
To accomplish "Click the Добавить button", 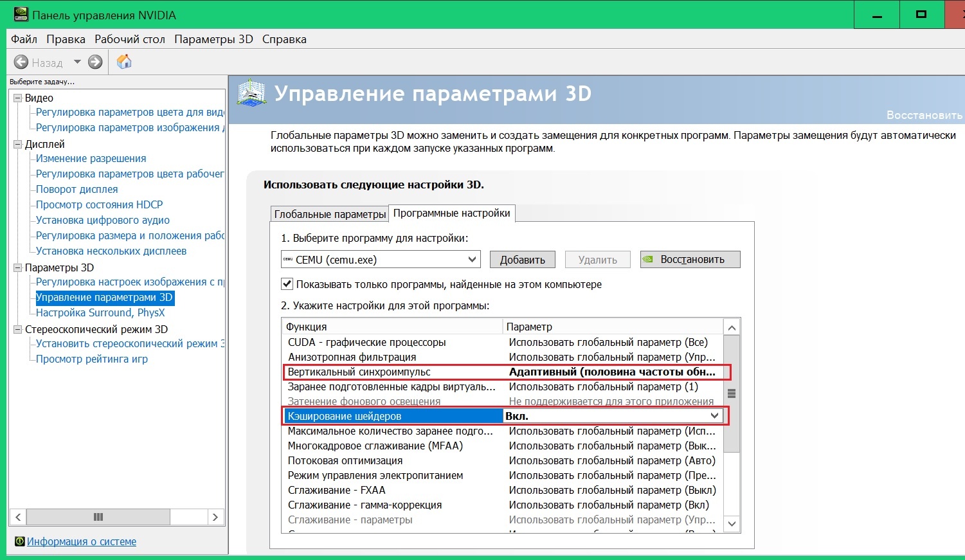I will [522, 260].
